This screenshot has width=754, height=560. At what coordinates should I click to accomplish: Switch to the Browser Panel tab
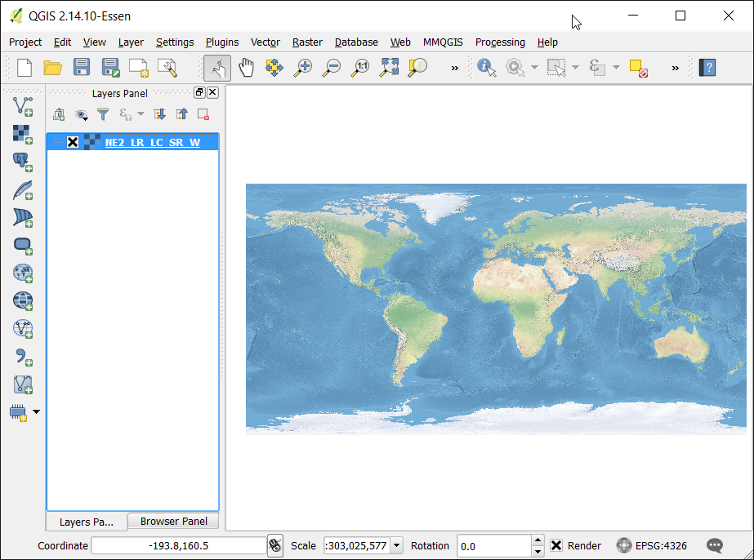(173, 521)
